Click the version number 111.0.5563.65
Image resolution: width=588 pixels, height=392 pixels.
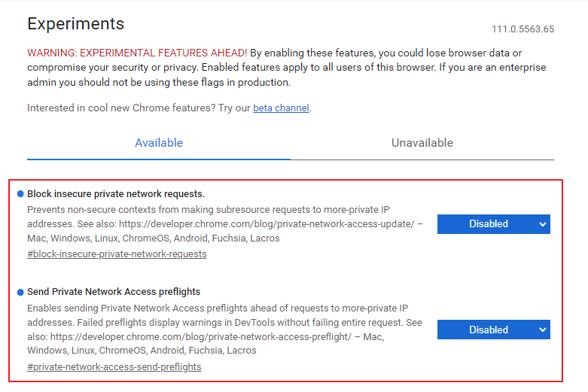522,29
